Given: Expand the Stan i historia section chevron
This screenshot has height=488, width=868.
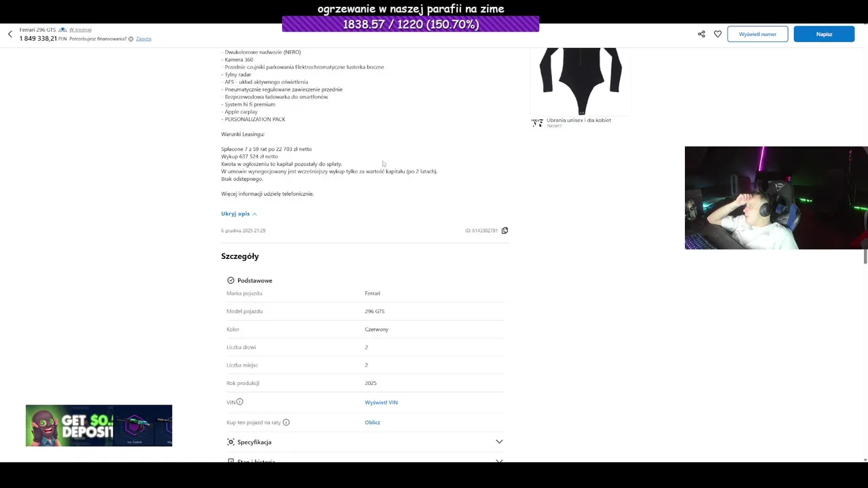Looking at the screenshot, I should pos(499,461).
